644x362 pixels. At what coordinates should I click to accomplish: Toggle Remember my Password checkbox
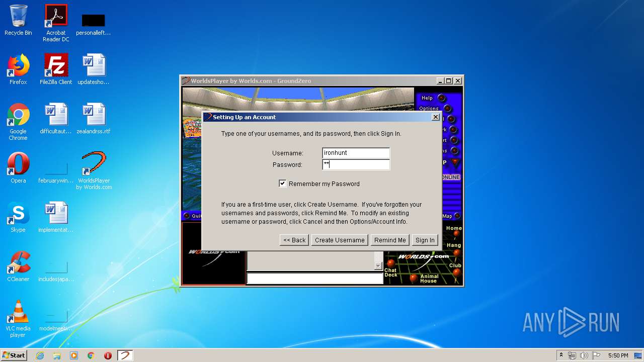coord(283,184)
